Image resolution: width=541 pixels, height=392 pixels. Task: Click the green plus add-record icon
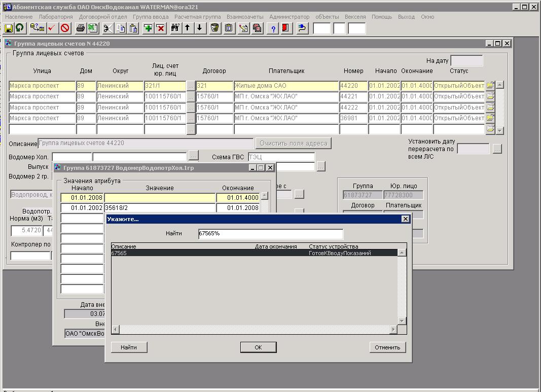(148, 28)
